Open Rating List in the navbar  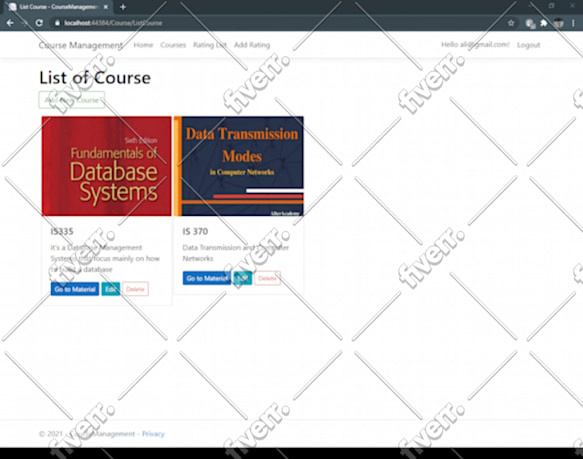point(210,45)
